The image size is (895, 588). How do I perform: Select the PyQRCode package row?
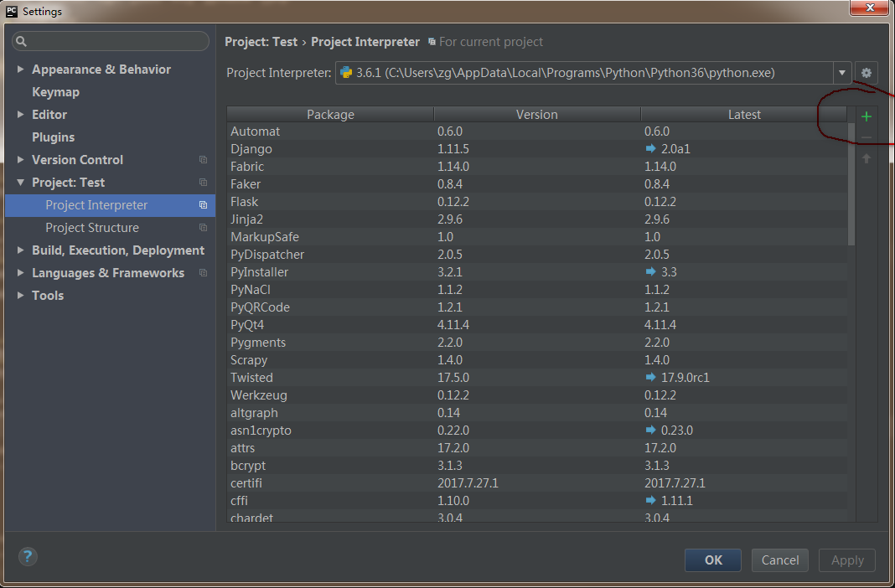coord(537,307)
